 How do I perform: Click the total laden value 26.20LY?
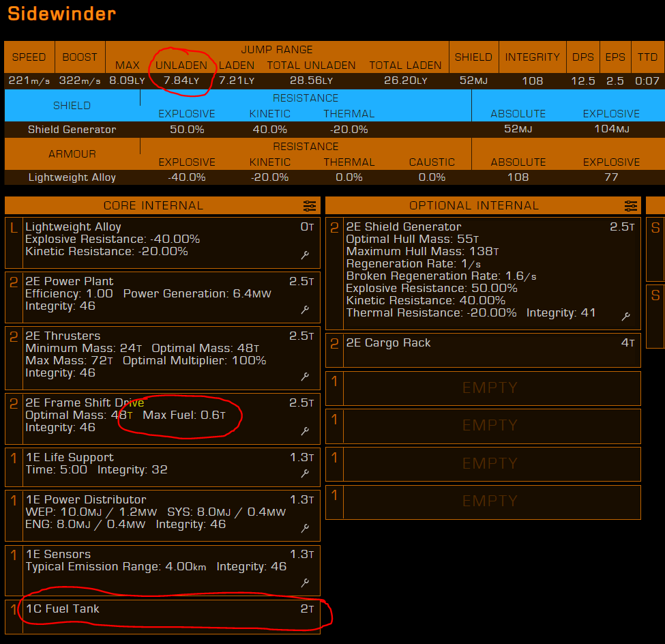tap(405, 80)
